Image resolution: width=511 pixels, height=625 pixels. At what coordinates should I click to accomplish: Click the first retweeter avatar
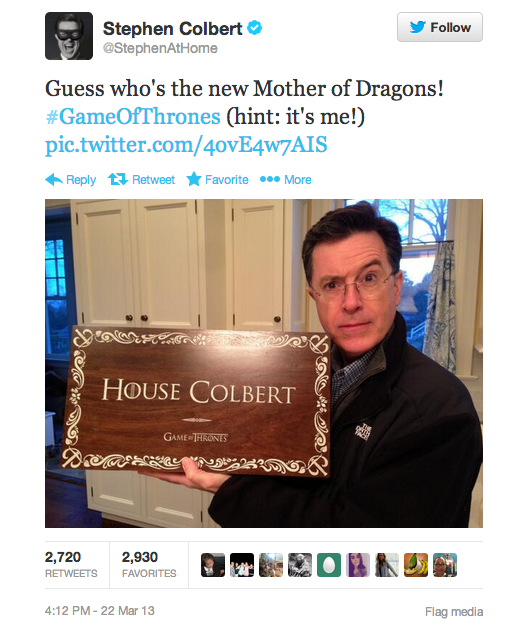click(x=213, y=565)
